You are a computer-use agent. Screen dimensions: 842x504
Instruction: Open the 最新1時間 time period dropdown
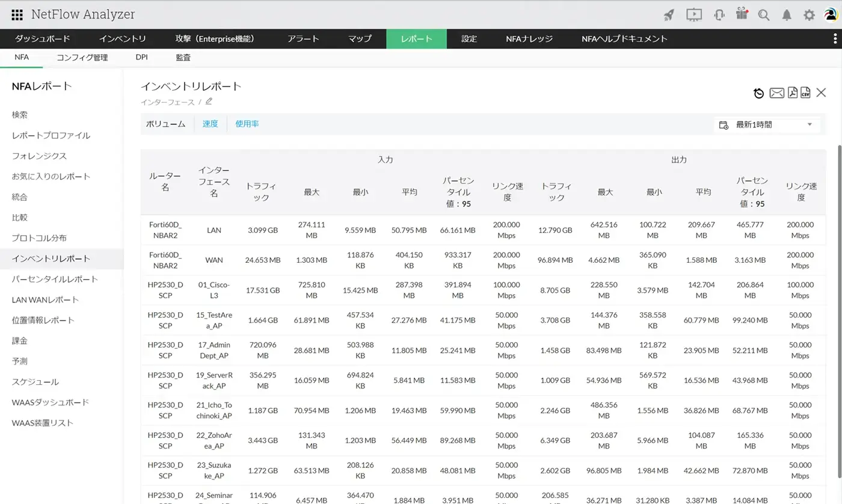point(767,124)
